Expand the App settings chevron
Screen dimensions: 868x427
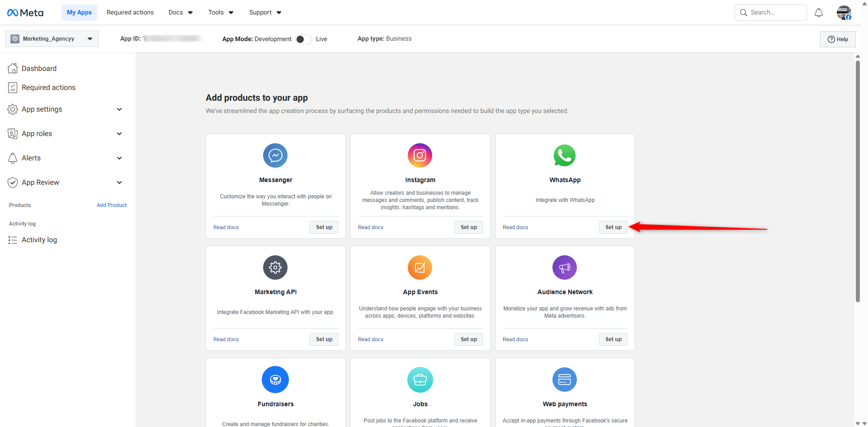coord(119,109)
